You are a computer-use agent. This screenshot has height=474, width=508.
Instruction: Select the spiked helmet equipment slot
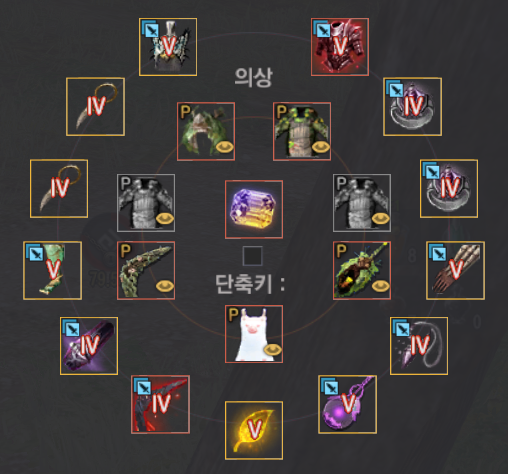point(168,47)
